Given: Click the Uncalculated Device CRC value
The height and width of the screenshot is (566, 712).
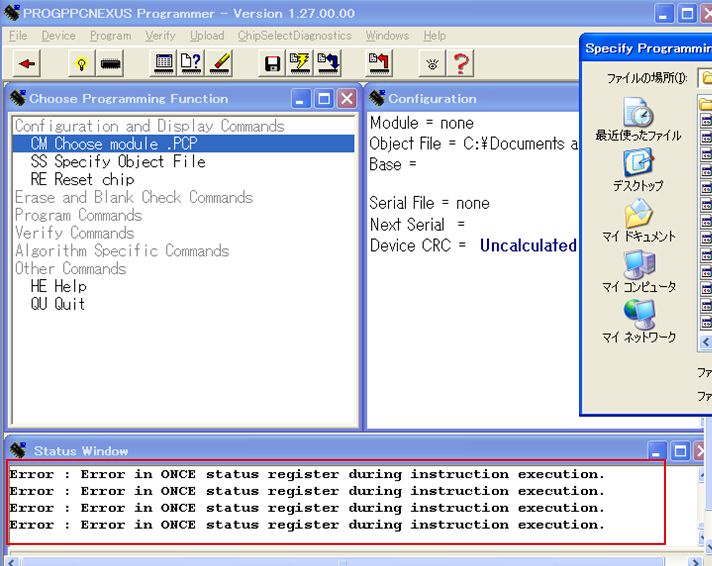Looking at the screenshot, I should [528, 245].
